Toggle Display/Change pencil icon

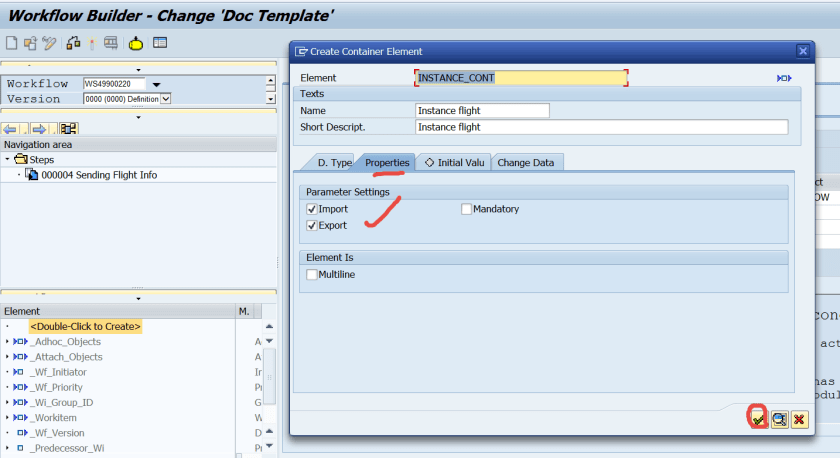click(x=49, y=43)
